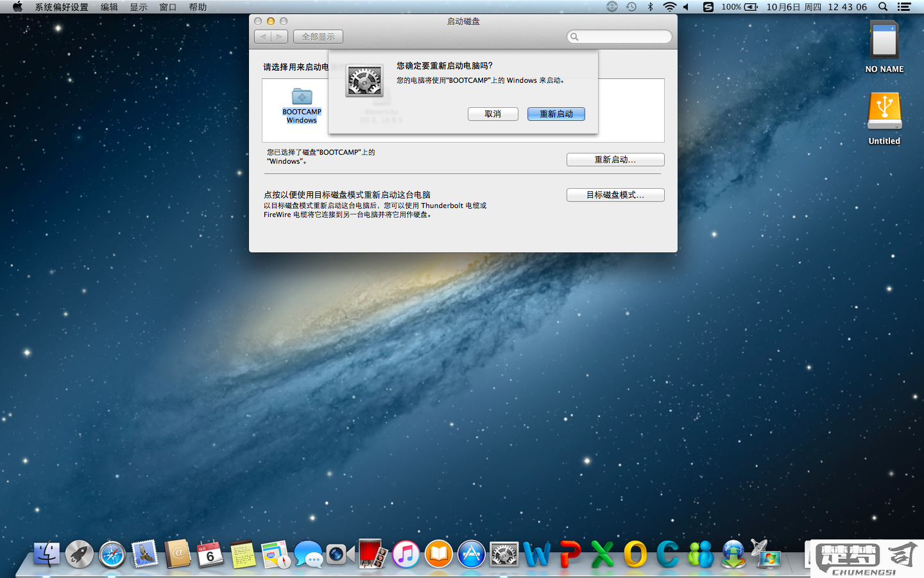The width and height of the screenshot is (924, 578).
Task: Open satellite dish Windows icon in Dock
Action: tap(766, 554)
